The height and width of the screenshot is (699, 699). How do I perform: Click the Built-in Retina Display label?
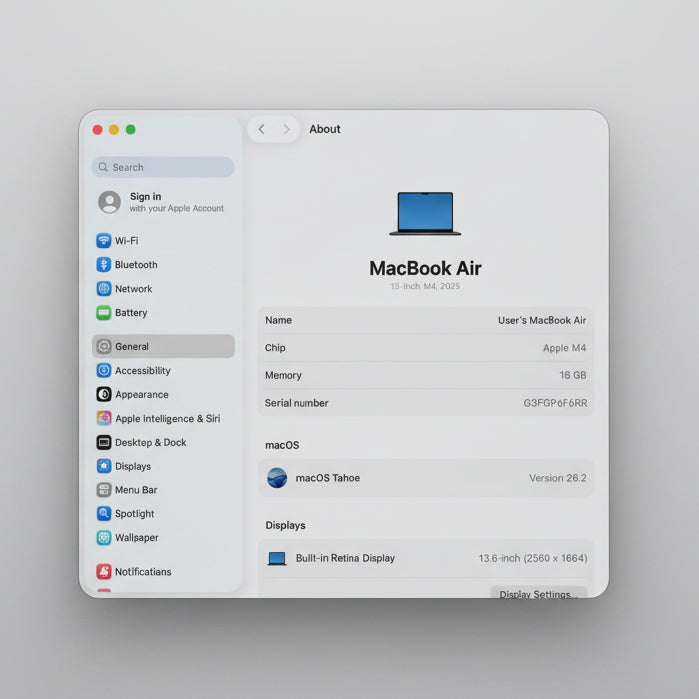(345, 558)
